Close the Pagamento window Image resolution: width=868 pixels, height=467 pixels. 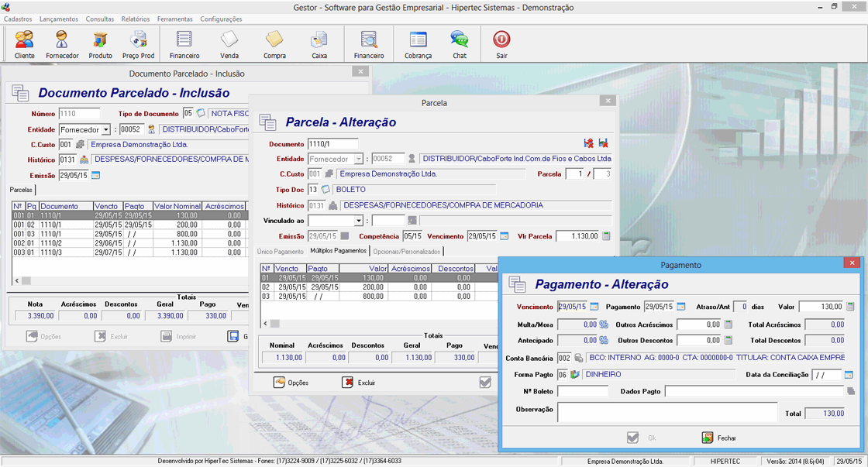point(852,263)
